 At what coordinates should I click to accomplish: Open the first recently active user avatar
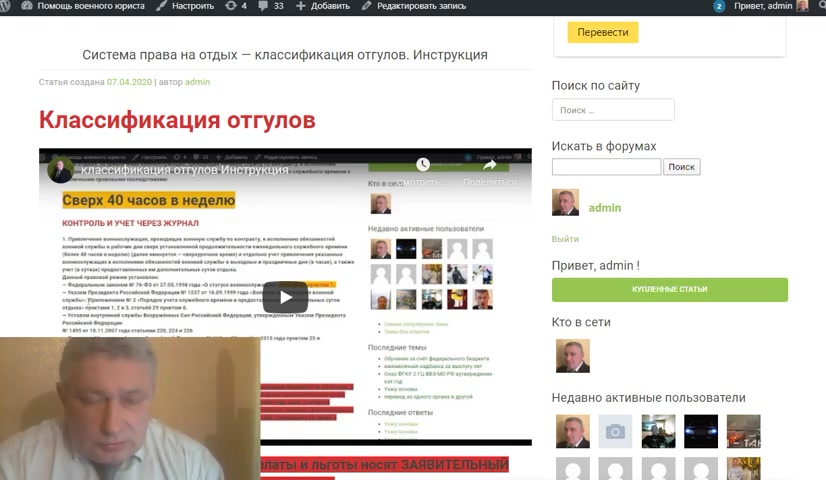pyautogui.click(x=573, y=432)
